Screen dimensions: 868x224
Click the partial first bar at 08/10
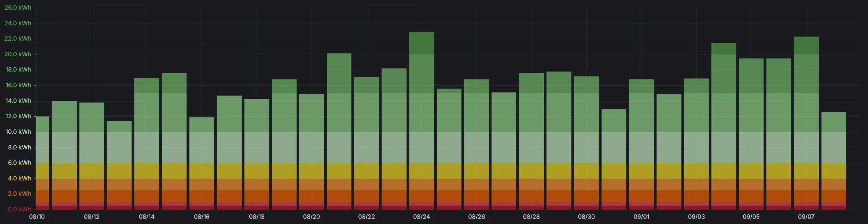point(43,163)
